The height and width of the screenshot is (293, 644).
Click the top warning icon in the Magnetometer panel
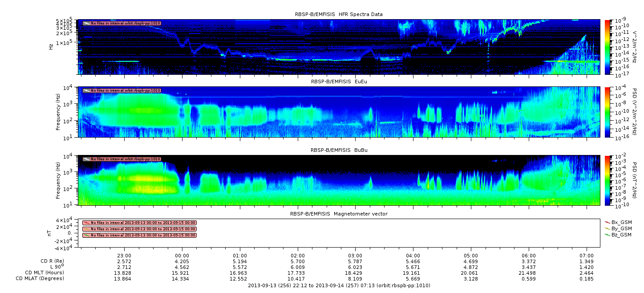86,223
